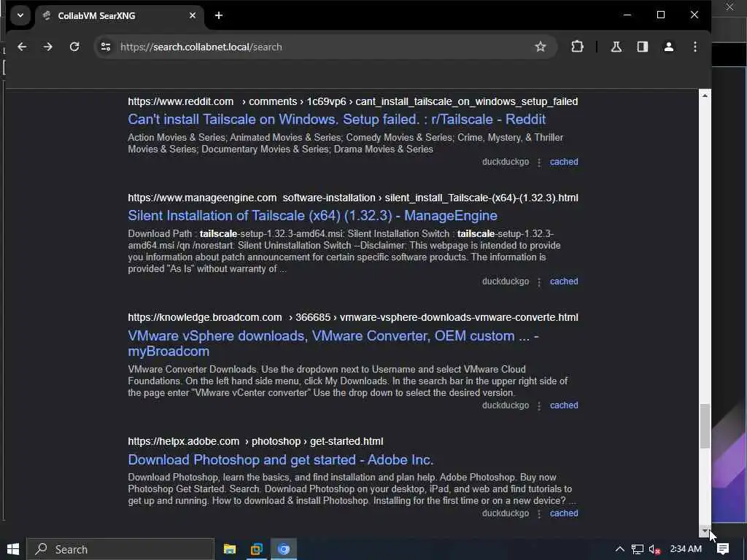Close the CollabVM SearXNG tab
The height and width of the screenshot is (560, 747).
click(x=193, y=16)
